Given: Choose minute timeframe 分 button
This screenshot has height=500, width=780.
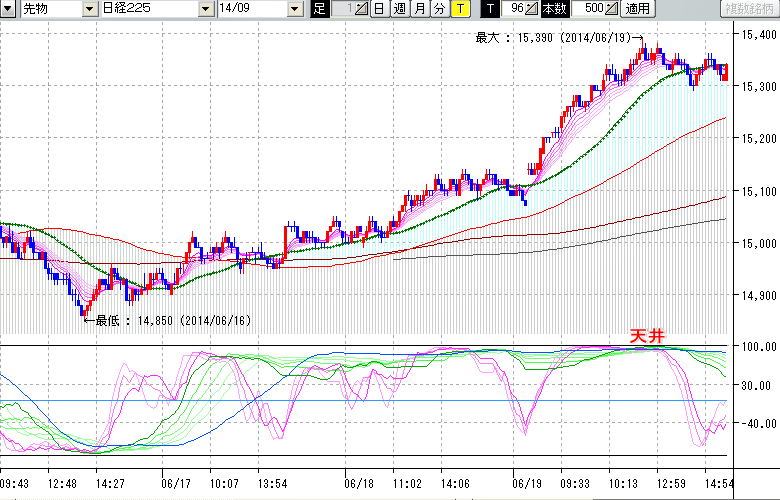Looking at the screenshot, I should pos(439,9).
